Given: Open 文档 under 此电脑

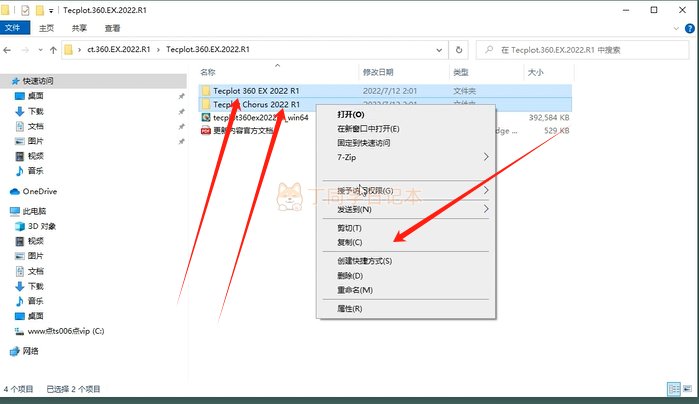Looking at the screenshot, I should point(35,271).
